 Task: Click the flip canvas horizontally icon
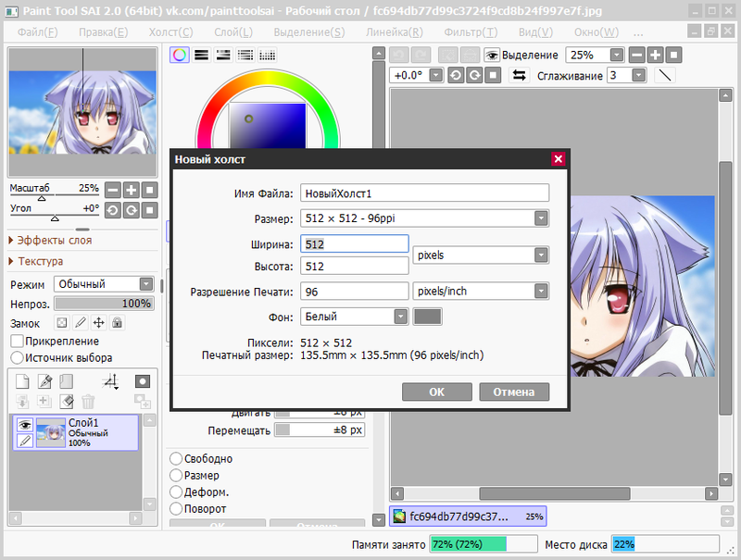[x=520, y=75]
